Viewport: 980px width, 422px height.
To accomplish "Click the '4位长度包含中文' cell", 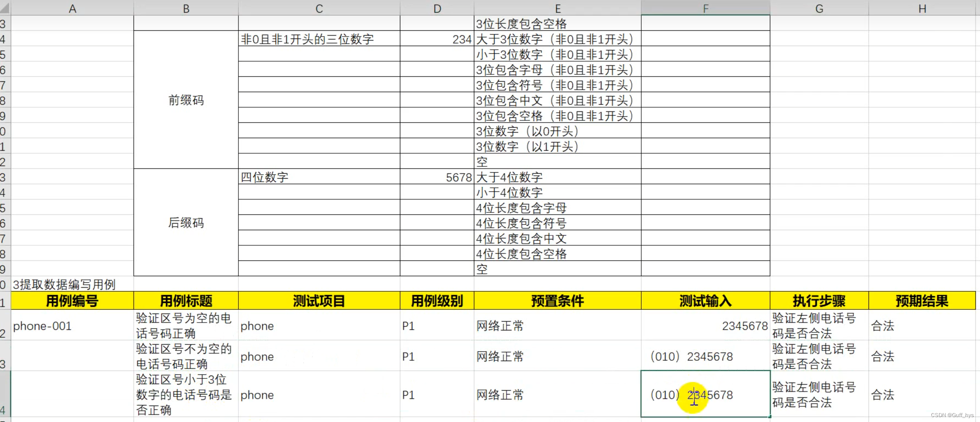I will coord(557,238).
